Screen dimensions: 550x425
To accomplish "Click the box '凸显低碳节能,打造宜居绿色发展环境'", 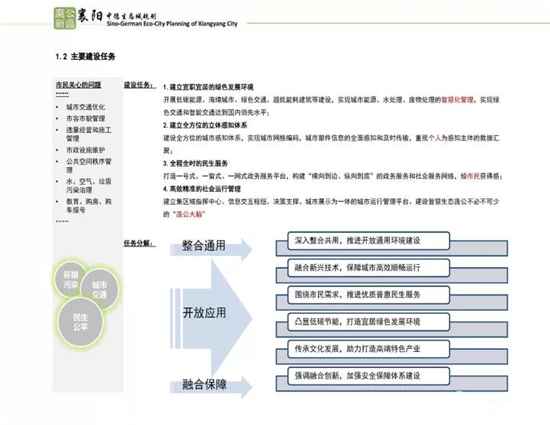I will coord(368,322).
